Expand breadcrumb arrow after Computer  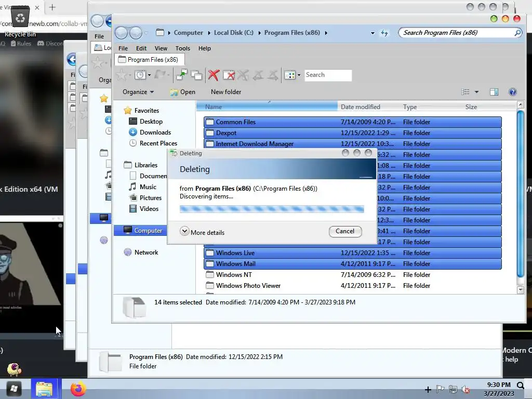click(x=208, y=33)
